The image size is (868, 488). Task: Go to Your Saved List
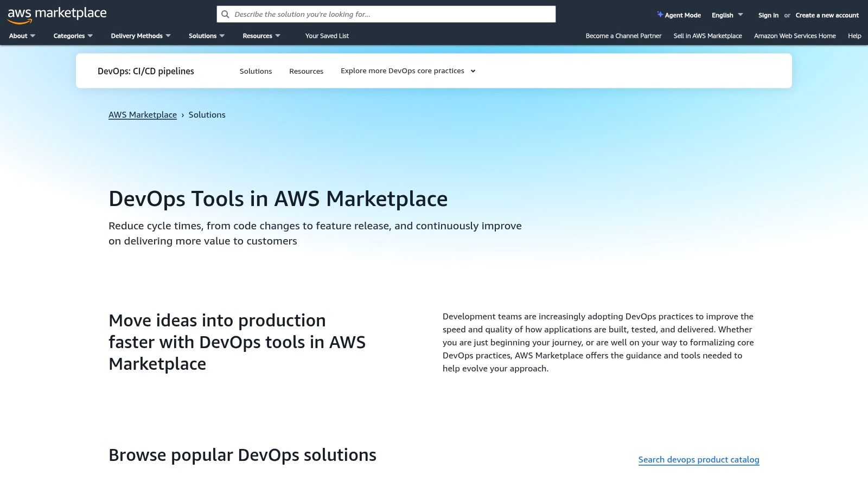327,36
